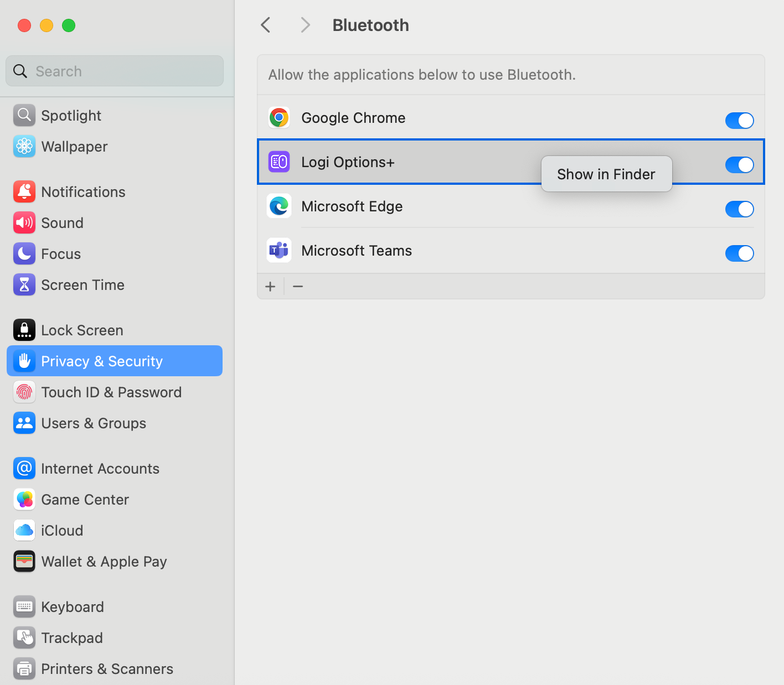Image resolution: width=784 pixels, height=685 pixels.
Task: Select Focus label in the sidebar
Action: pyautogui.click(x=61, y=254)
